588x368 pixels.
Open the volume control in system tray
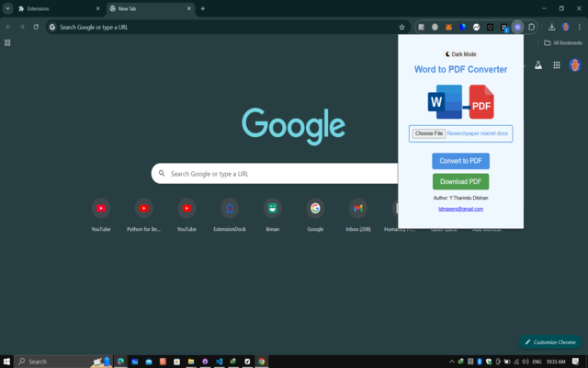(526, 362)
